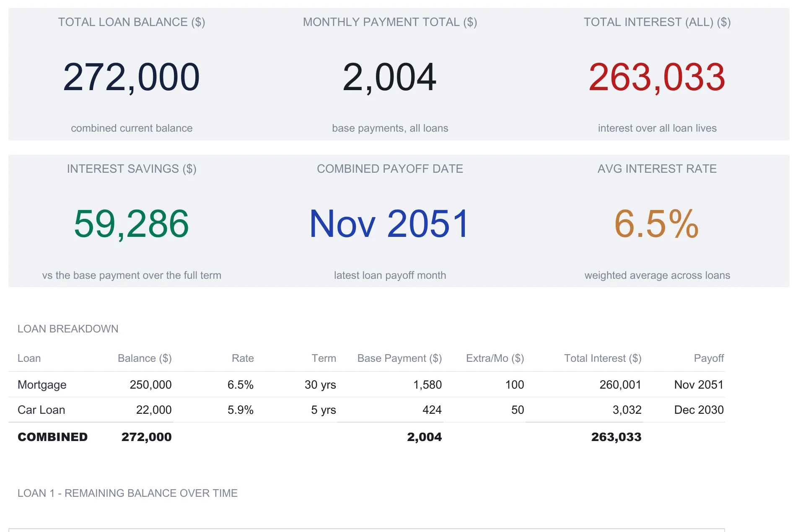Screen dimensions: 798x532
Task: Click the Total Interest ($) column header
Action: point(603,358)
